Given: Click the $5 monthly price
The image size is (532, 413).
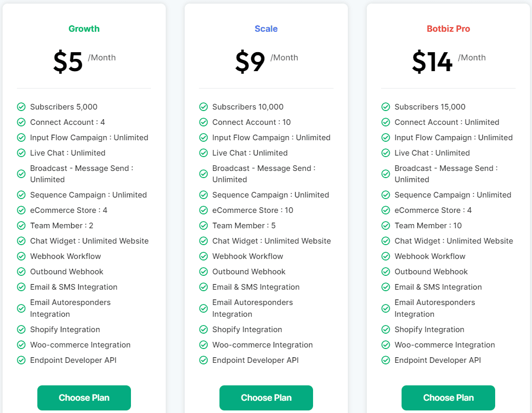Looking at the screenshot, I should (x=68, y=61).
